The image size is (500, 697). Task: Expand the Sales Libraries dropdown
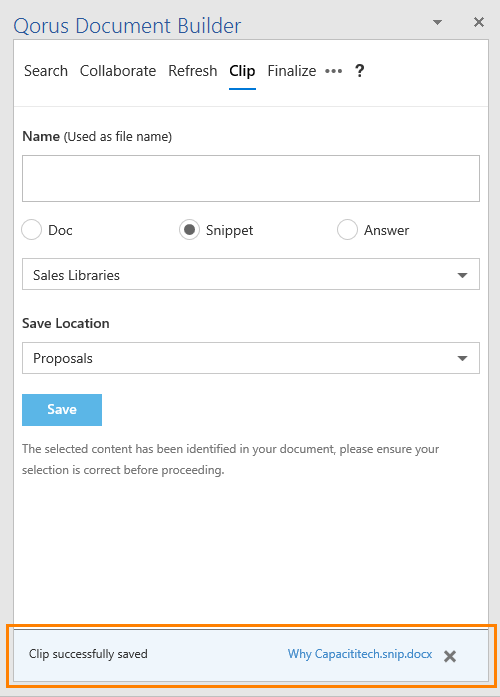tap(251, 274)
